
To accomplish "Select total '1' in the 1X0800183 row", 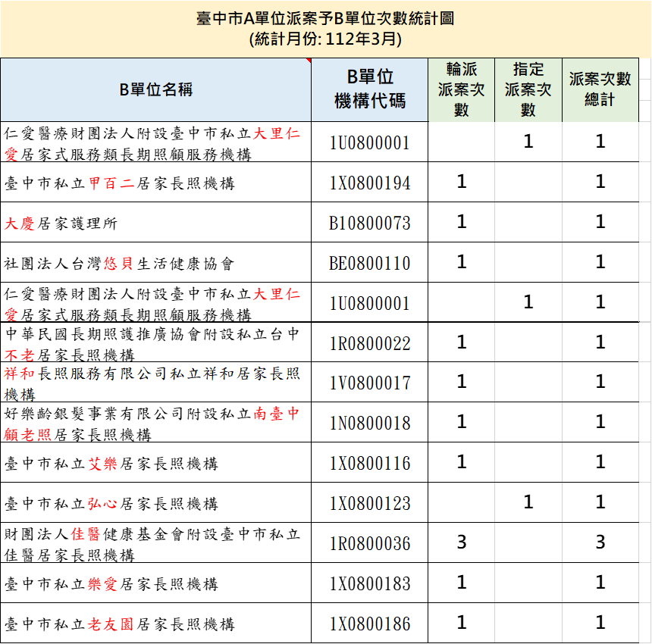I will pyautogui.click(x=600, y=583).
